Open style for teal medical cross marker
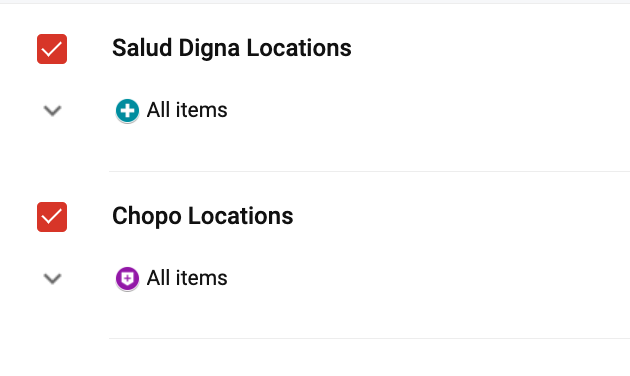630x376 pixels. [x=127, y=110]
